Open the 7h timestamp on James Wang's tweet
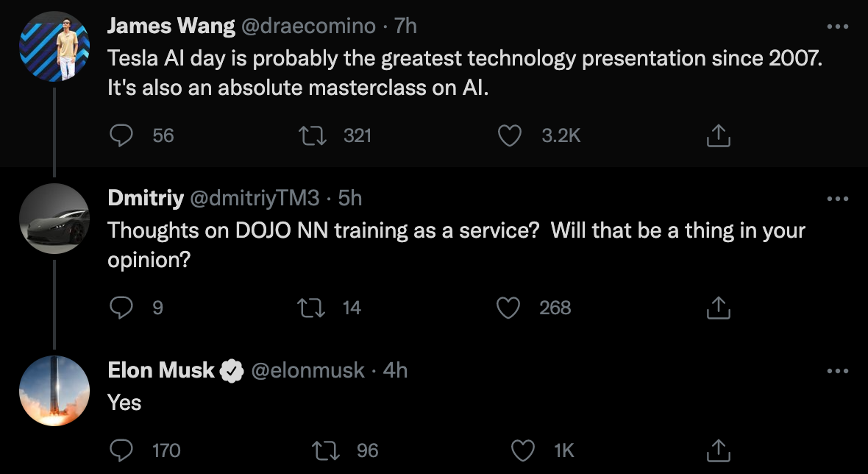Viewport: 868px width, 474px height. click(405, 26)
